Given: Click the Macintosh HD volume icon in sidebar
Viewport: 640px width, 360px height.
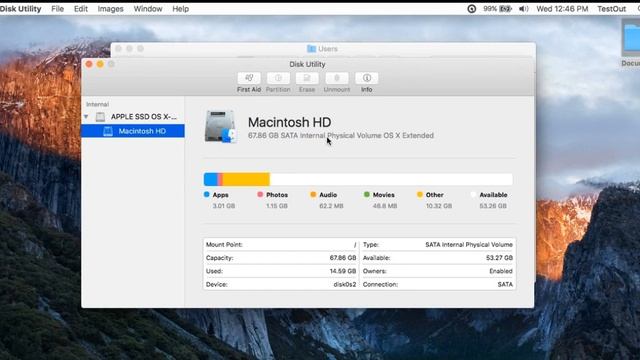Looking at the screenshot, I should click(108, 131).
